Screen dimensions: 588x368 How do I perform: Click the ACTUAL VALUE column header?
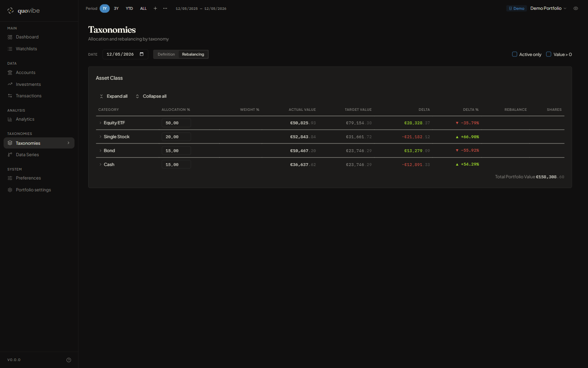pyautogui.click(x=302, y=110)
